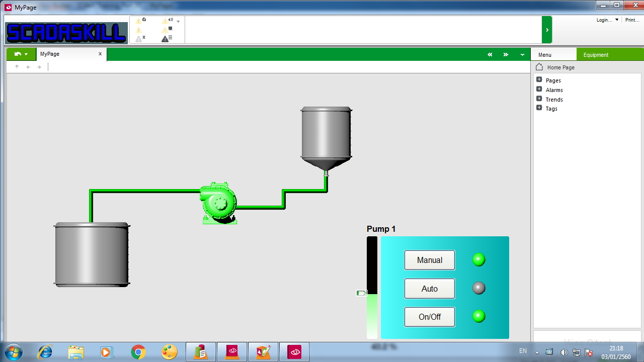Open the Login dropdown arrow
This screenshot has width=644, height=362.
[616, 20]
